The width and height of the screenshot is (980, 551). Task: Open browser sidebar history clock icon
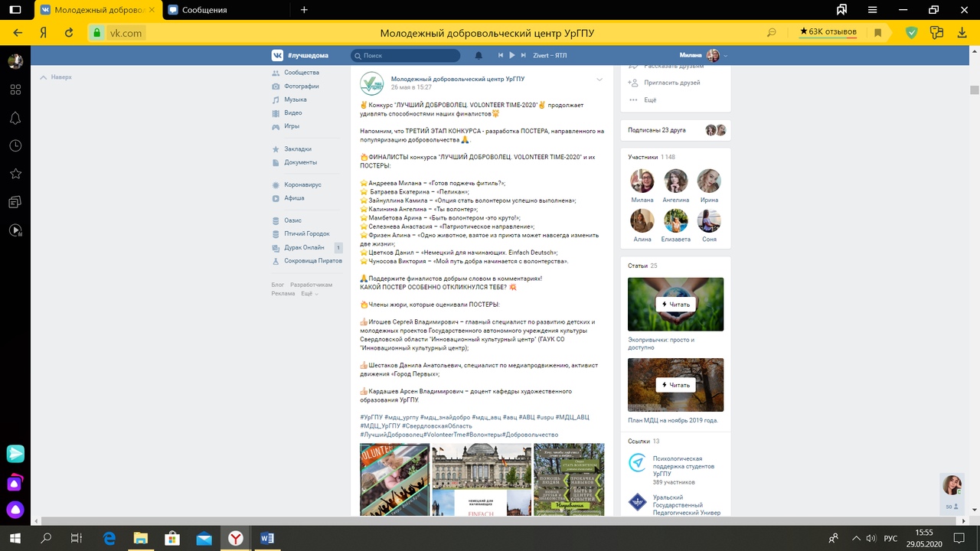point(15,146)
